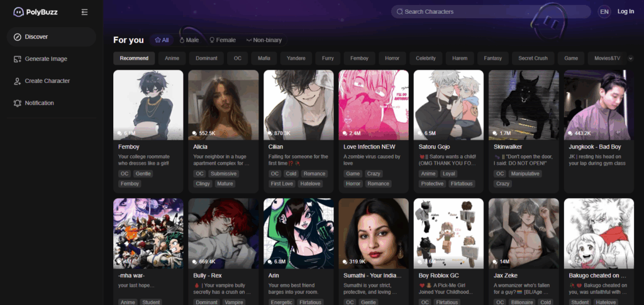Click the Notification bell icon
The width and height of the screenshot is (644, 305).
point(17,103)
